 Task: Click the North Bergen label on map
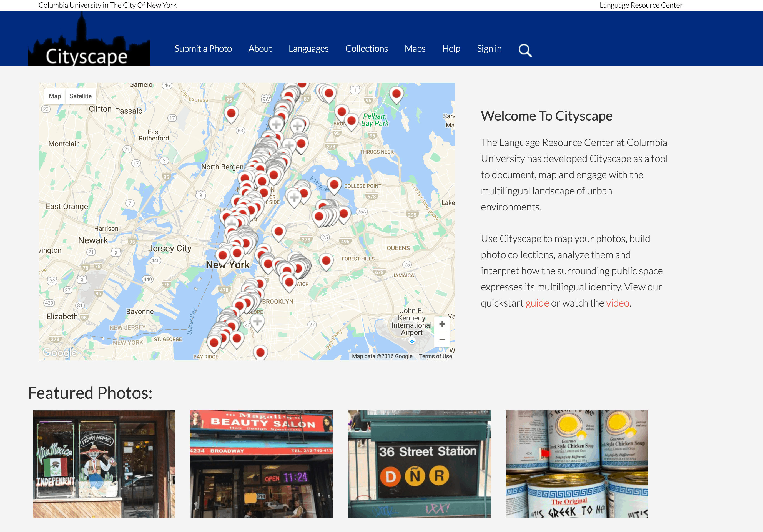222,167
